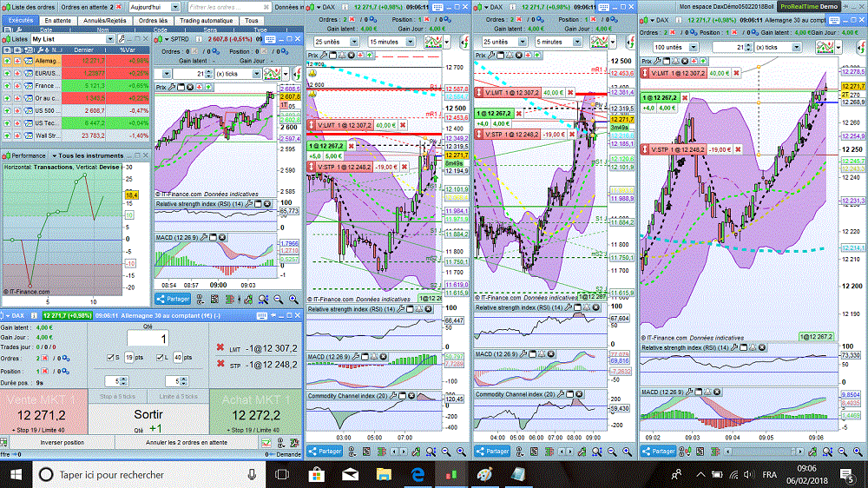Increase the stop ticks stepper value
Image resolution: width=868 pixels, height=488 pixels.
coord(124,379)
